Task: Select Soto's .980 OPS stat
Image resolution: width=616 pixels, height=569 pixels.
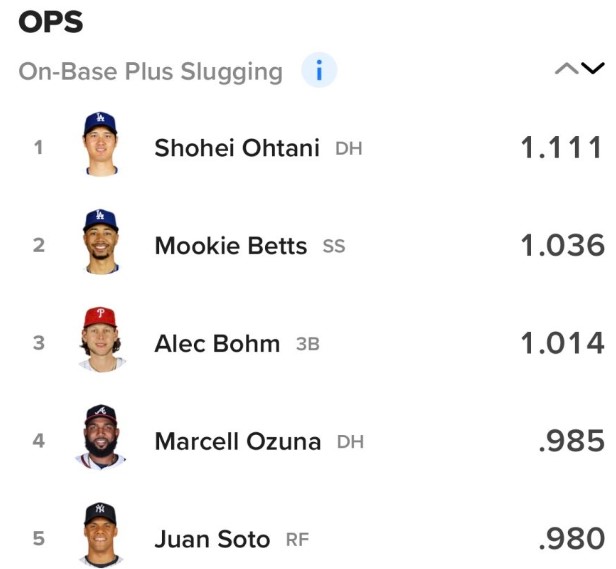Action: pyautogui.click(x=571, y=539)
